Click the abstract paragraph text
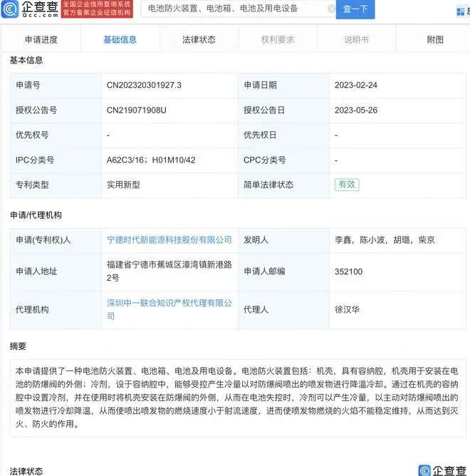Image resolution: width=470 pixels, height=476 pixels. coord(237,398)
